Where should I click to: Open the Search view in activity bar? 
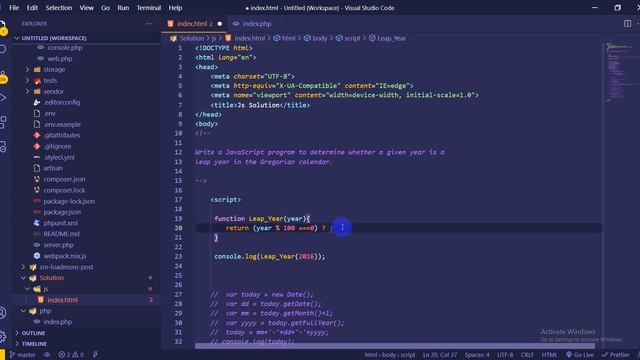pos(2,49)
